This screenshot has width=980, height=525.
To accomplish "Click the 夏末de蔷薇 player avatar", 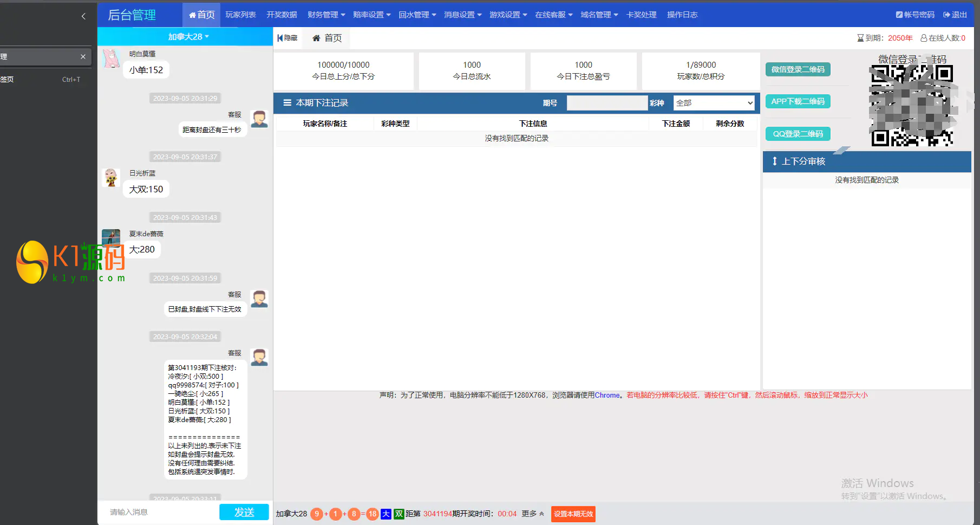I will [111, 238].
